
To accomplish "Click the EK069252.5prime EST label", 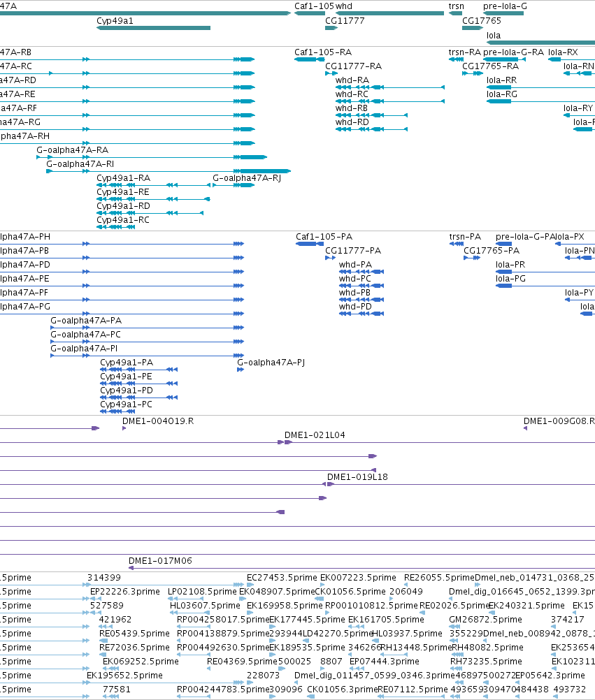I will click(141, 661).
